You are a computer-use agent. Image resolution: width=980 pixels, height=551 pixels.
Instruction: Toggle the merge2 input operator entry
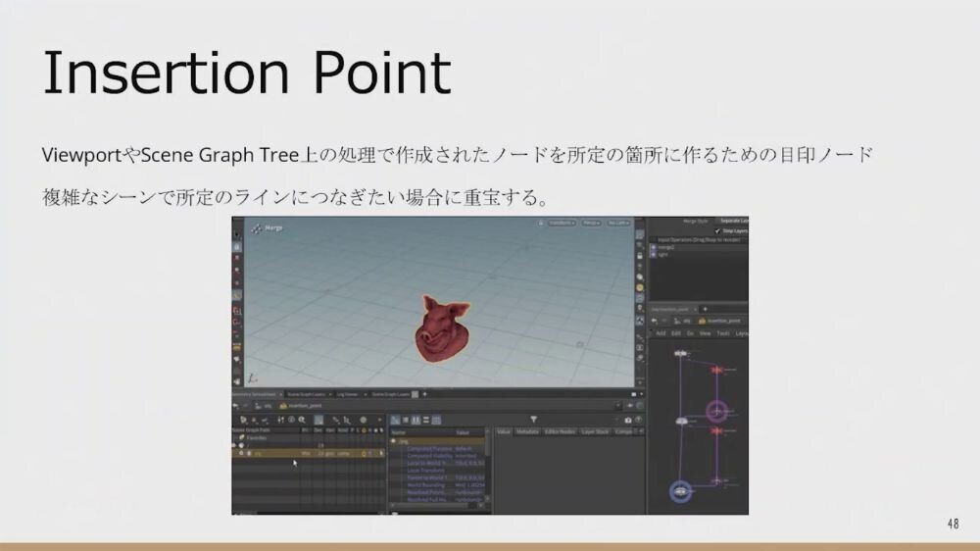pos(654,247)
